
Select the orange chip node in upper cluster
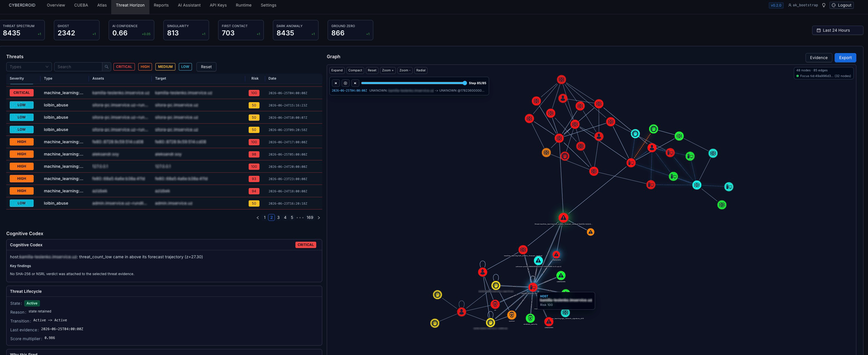[x=546, y=152]
